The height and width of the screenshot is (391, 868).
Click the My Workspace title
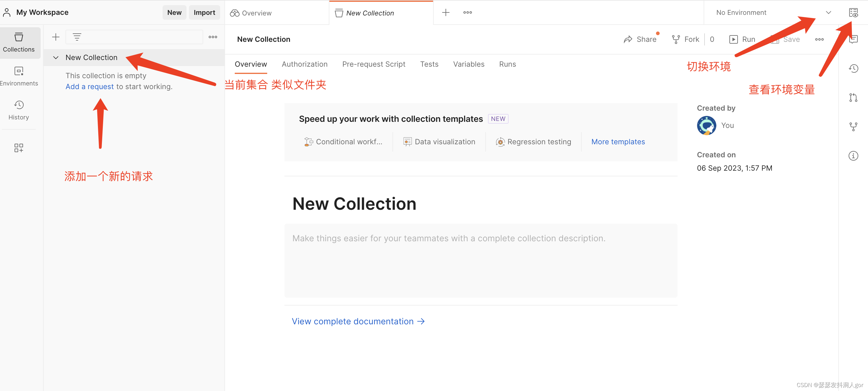(42, 12)
